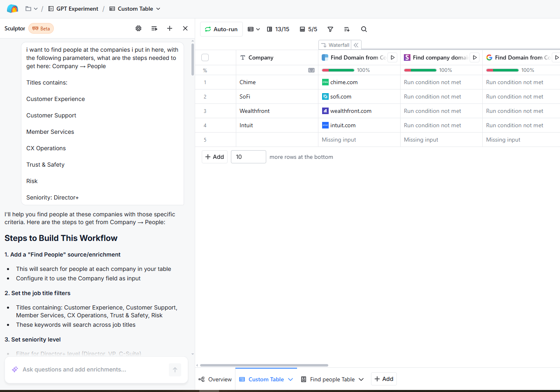Open the wealthfront.com domain cell
The width and height of the screenshot is (560, 392).
(359, 111)
